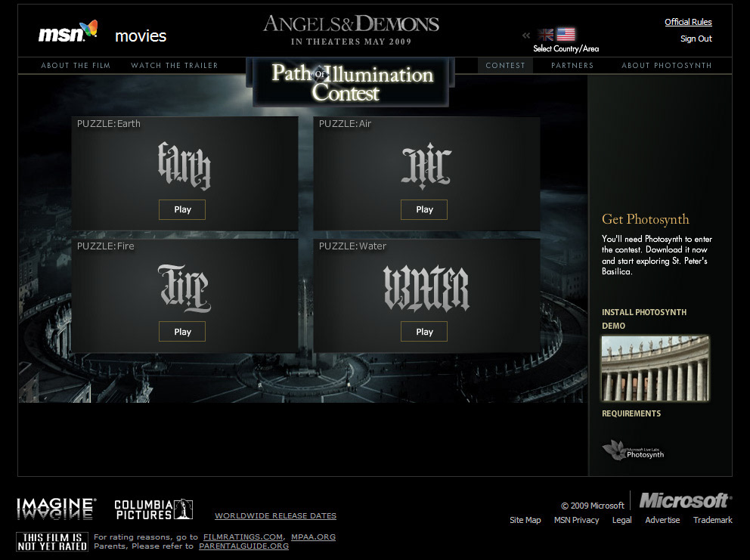Screen dimensions: 750x560
Task: Switch to the Contest tab
Action: (505, 66)
